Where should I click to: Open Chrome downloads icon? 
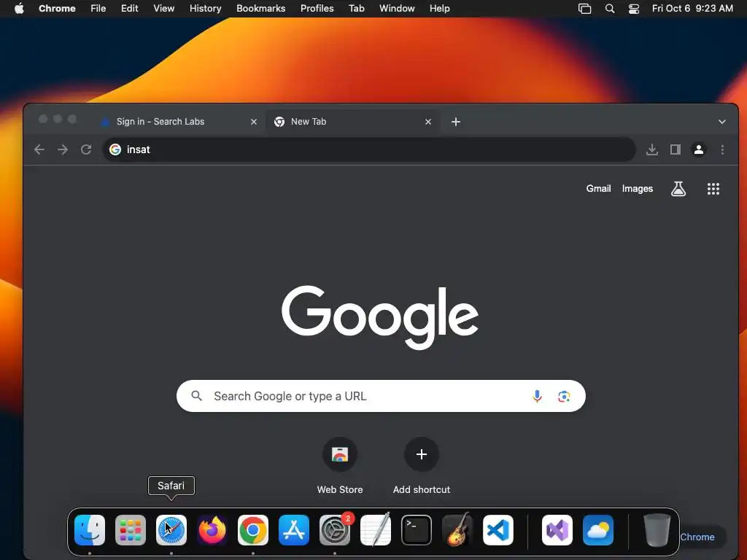[651, 149]
